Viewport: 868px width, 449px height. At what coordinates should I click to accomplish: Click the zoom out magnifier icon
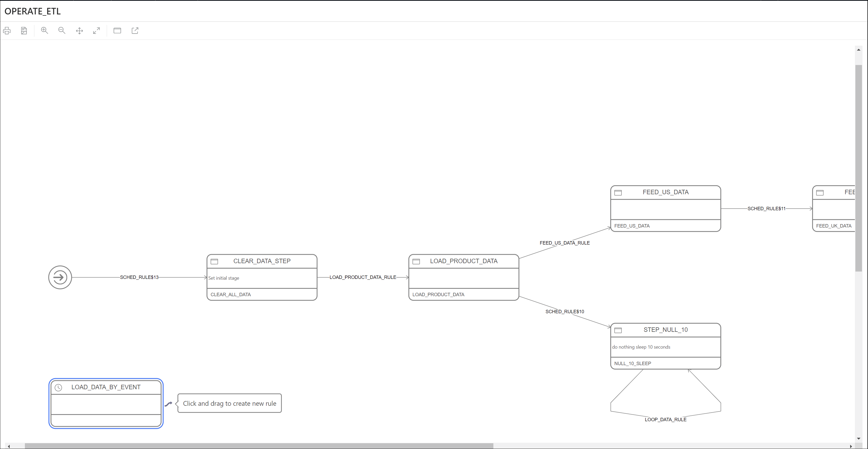[62, 31]
